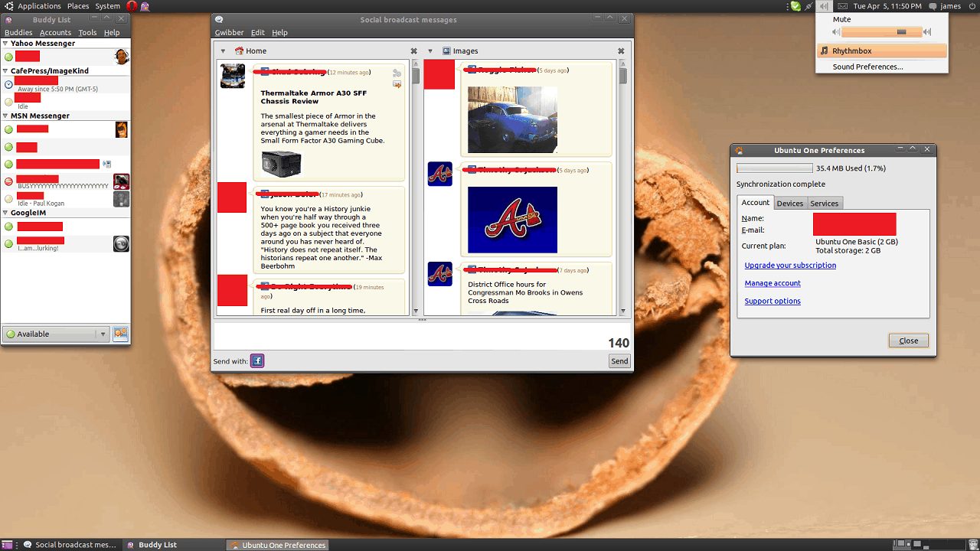Click the Rhythmbox music note icon
Screen dimensions: 980x551
[824, 51]
